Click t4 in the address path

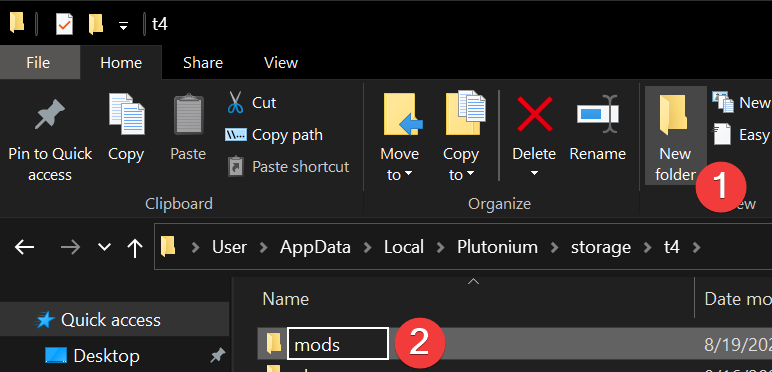click(672, 247)
